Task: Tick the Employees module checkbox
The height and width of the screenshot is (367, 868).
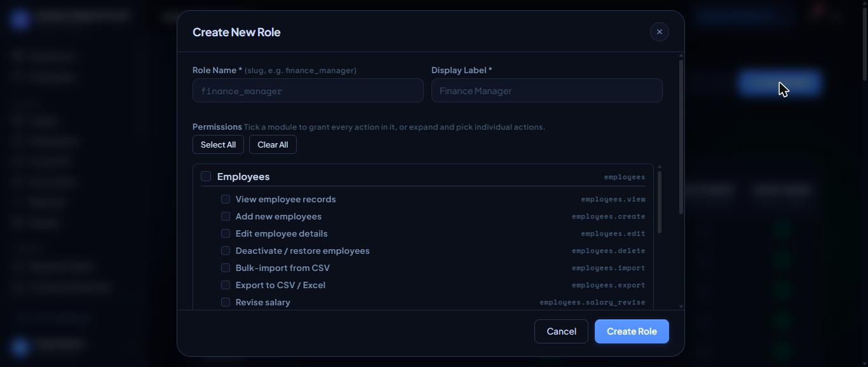Action: pyautogui.click(x=206, y=176)
